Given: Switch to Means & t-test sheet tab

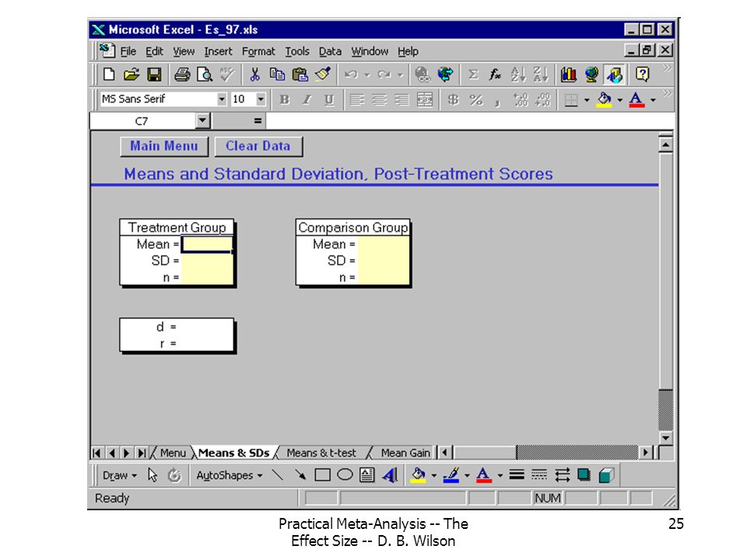Looking at the screenshot, I should pyautogui.click(x=321, y=453).
